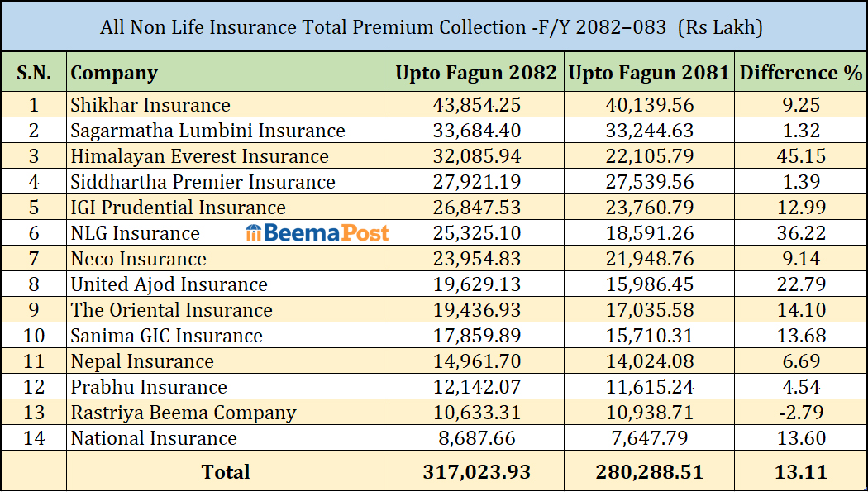Select the National Insurance company cell
This screenshot has width=868, height=492.
[154, 438]
